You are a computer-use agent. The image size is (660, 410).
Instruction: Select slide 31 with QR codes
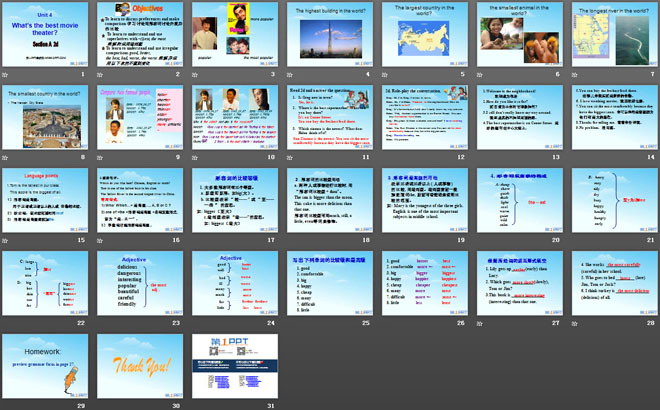[x=235, y=366]
